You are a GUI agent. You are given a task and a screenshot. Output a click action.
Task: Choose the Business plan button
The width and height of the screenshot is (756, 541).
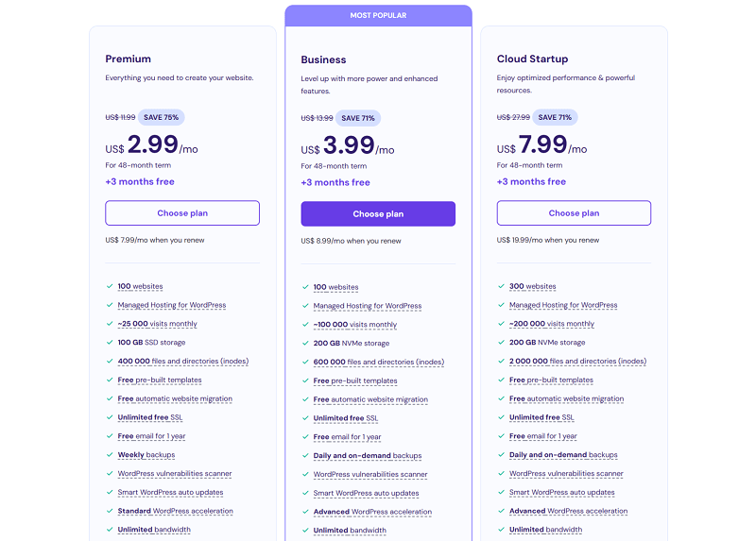[378, 214]
